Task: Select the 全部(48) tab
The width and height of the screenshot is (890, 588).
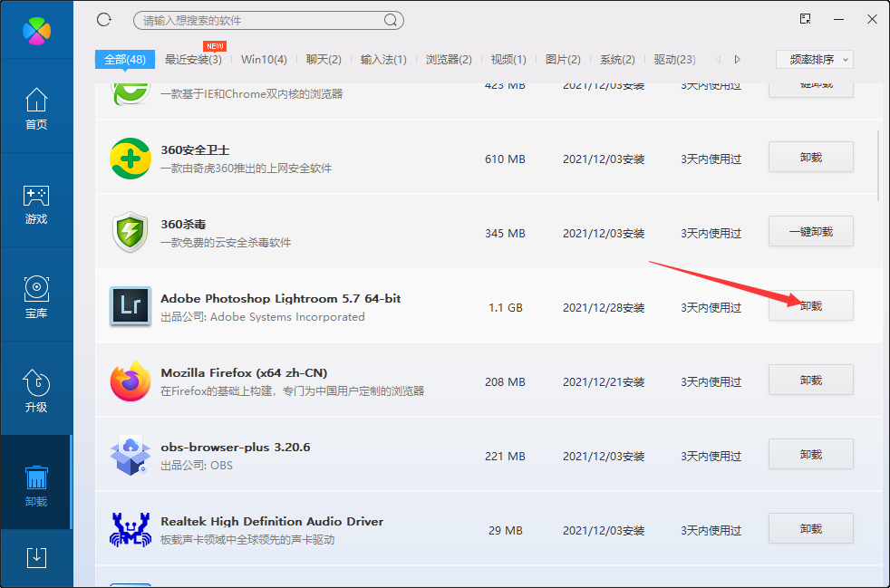Action: click(x=125, y=59)
